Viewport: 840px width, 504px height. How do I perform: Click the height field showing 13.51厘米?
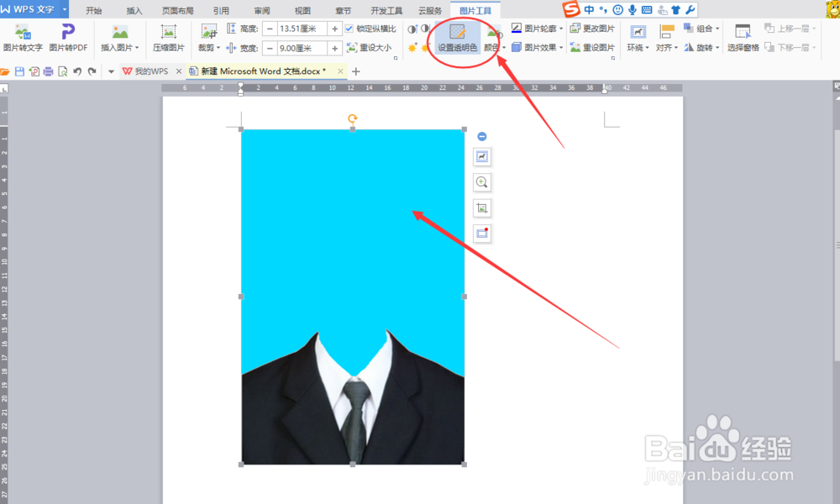302,29
